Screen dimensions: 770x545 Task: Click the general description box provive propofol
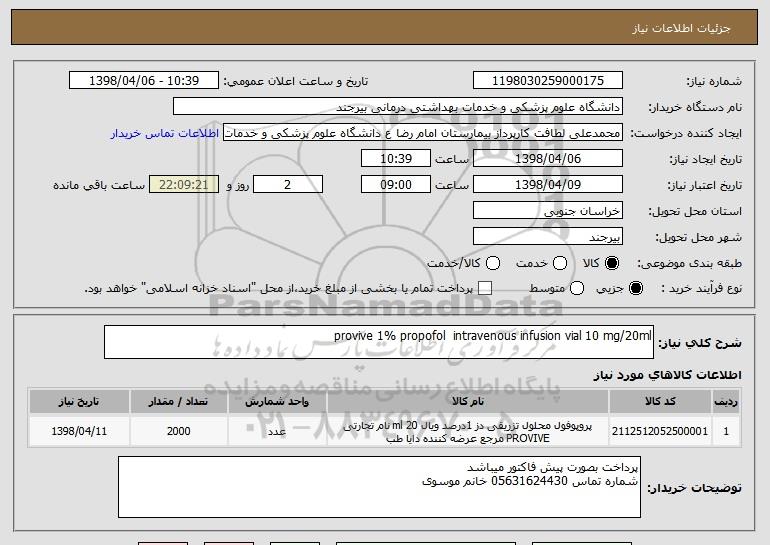(379, 342)
